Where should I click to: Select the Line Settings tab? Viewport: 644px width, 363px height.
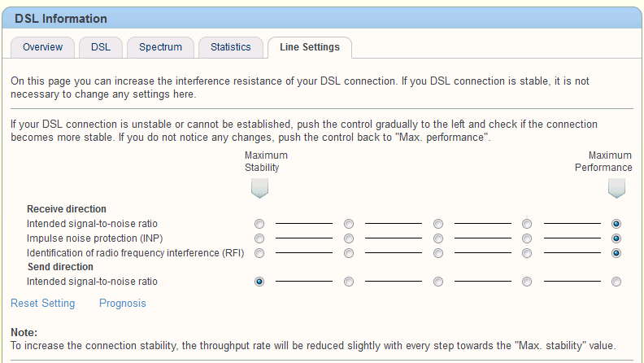(309, 47)
